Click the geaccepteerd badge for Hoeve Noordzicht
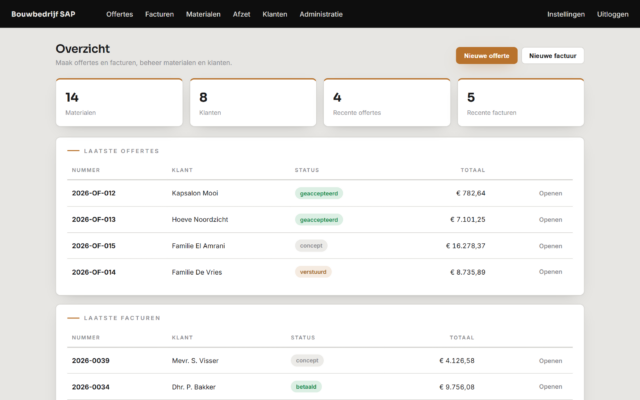The image size is (640, 400). coord(319,220)
